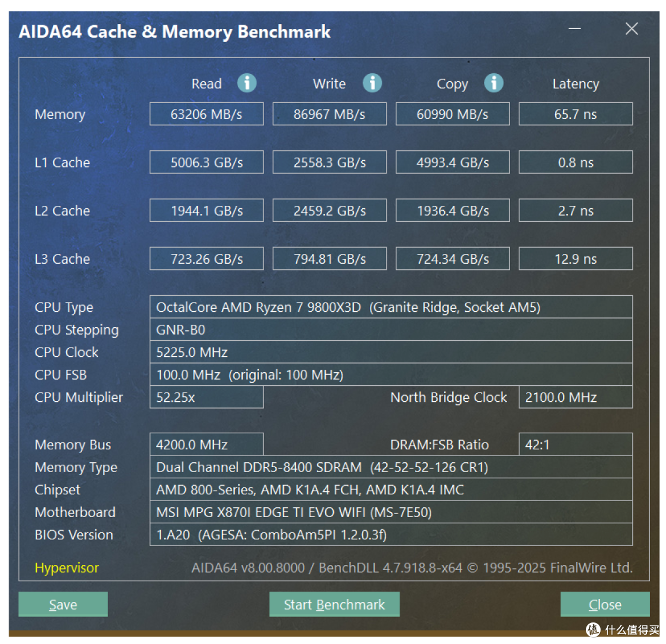Minimize the AIDA64 benchmark window
The width and height of the screenshot is (666, 644).
point(575,28)
